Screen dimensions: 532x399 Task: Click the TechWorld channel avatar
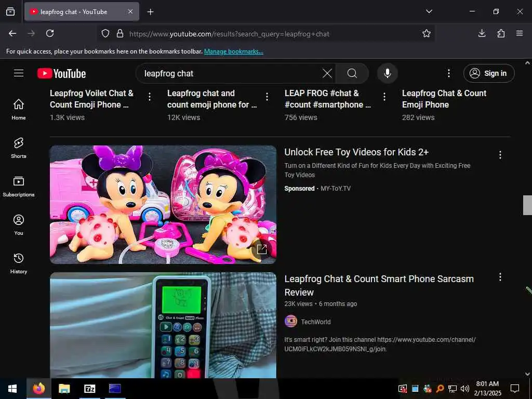291,321
